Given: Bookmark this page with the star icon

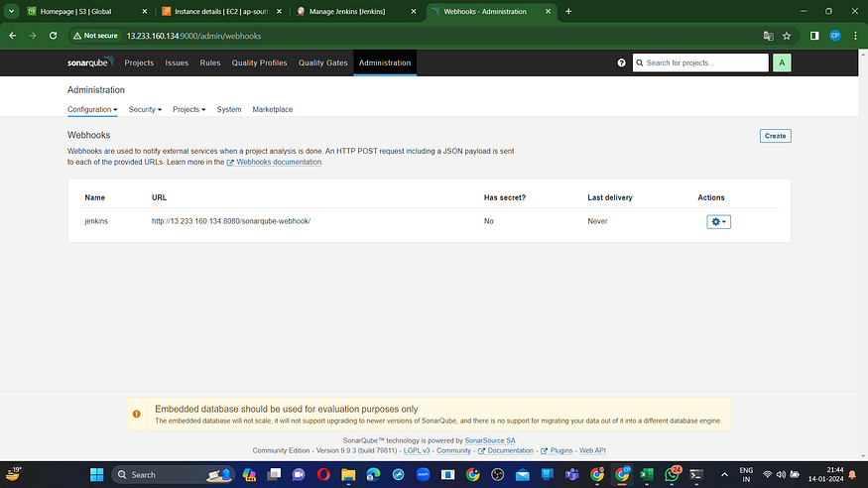Looking at the screenshot, I should tap(787, 36).
